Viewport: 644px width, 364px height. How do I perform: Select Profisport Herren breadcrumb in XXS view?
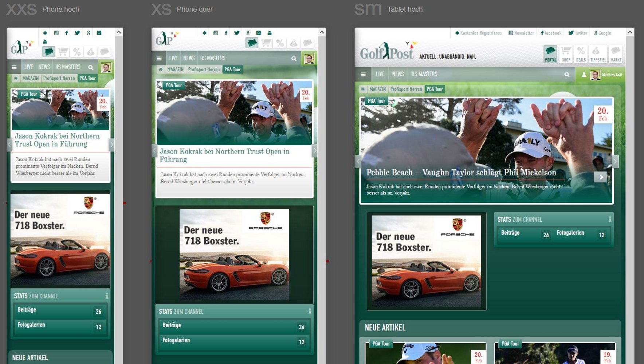pyautogui.click(x=59, y=78)
